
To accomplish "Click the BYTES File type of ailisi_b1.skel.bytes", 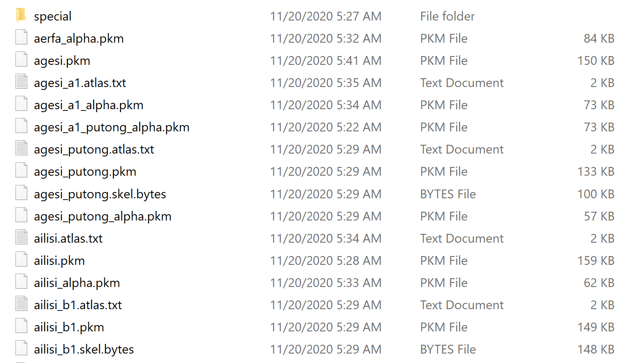I will 448,349.
